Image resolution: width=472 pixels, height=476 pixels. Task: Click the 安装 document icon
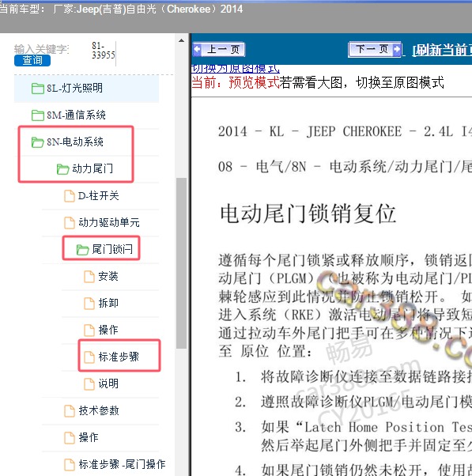pos(89,276)
